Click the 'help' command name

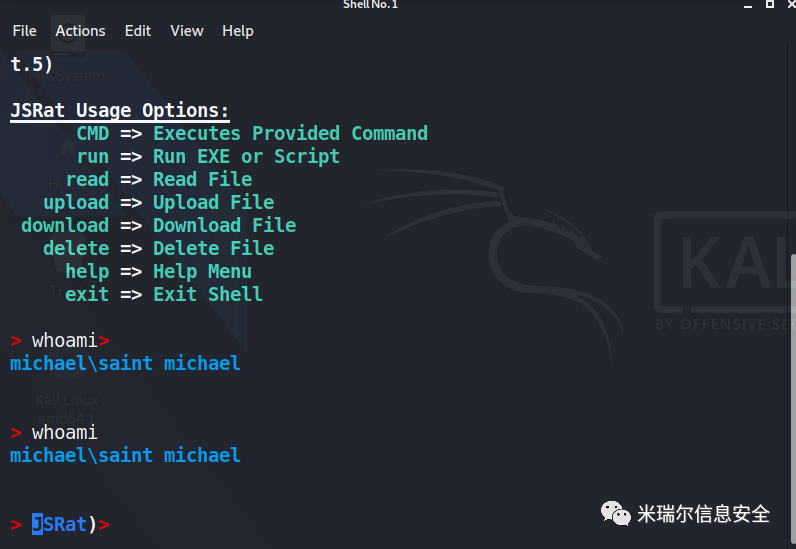click(87, 272)
